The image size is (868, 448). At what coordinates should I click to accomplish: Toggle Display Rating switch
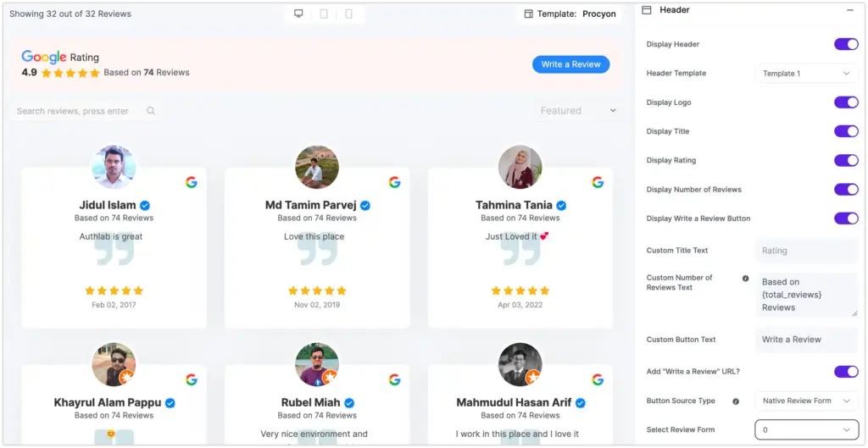846,160
